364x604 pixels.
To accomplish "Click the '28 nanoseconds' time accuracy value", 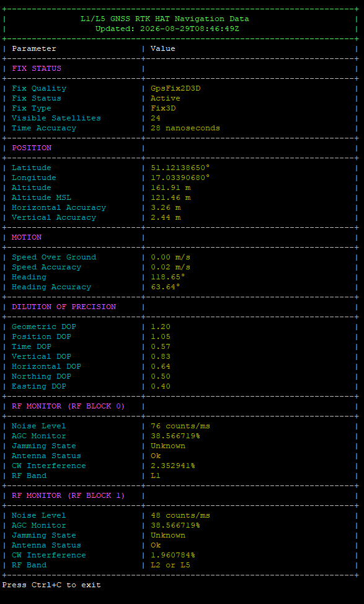I will (x=185, y=128).
